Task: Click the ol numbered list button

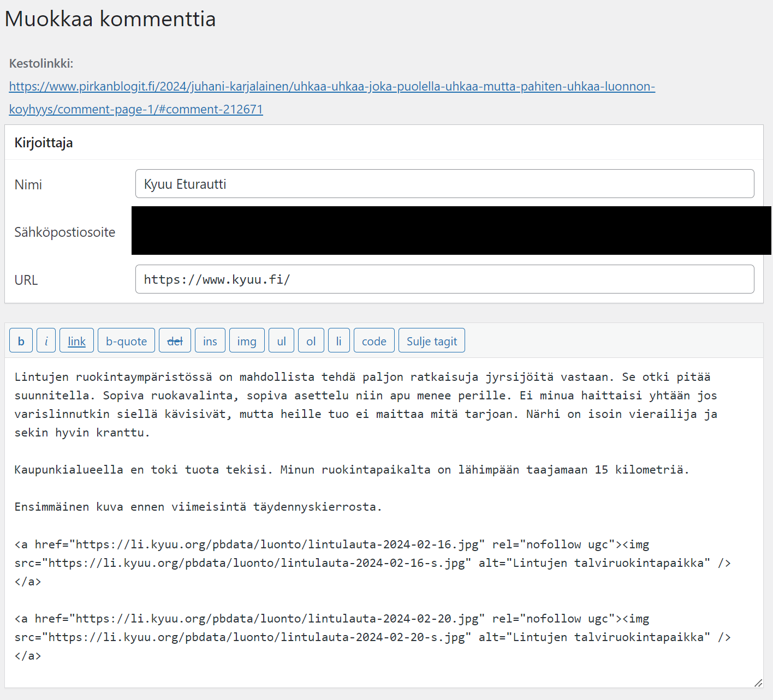Action: click(311, 341)
